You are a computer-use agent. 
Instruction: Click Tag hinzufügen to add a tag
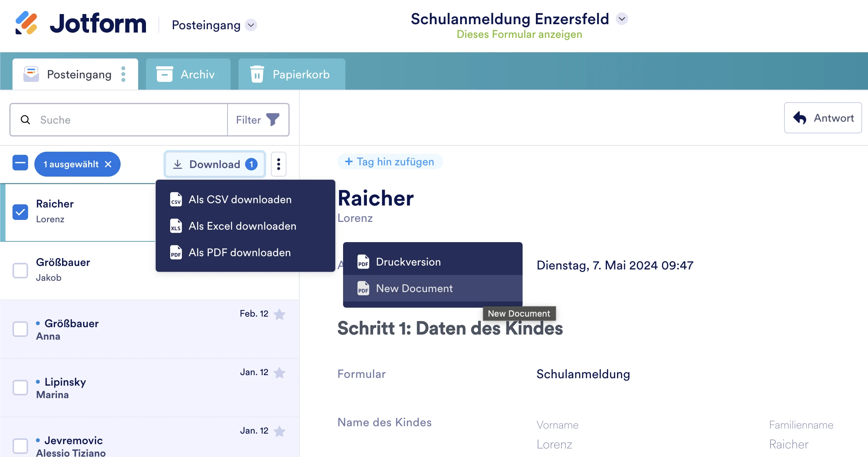click(x=389, y=161)
